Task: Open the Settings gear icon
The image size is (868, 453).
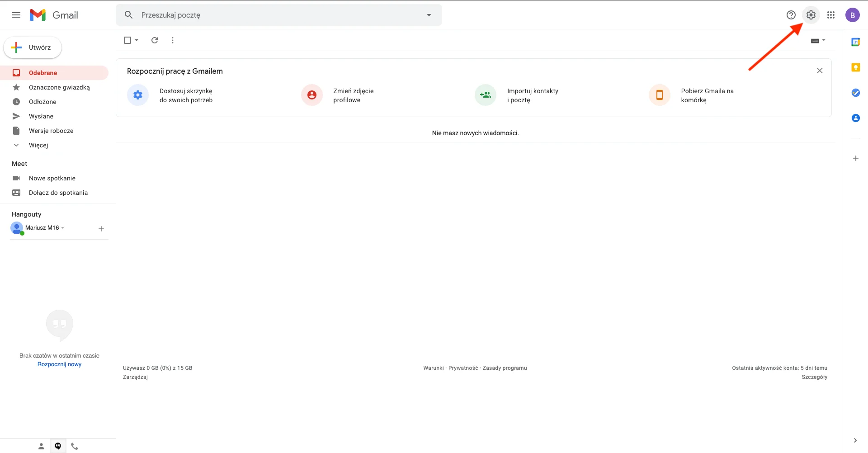Action: (811, 15)
